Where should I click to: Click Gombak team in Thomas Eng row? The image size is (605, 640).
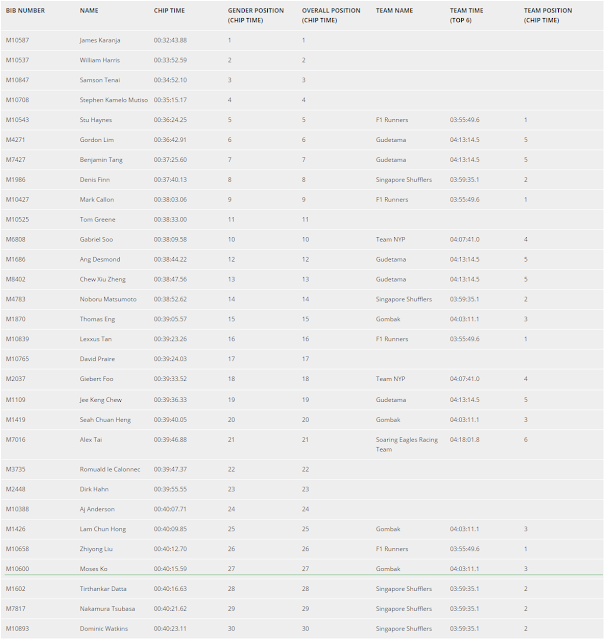point(388,319)
